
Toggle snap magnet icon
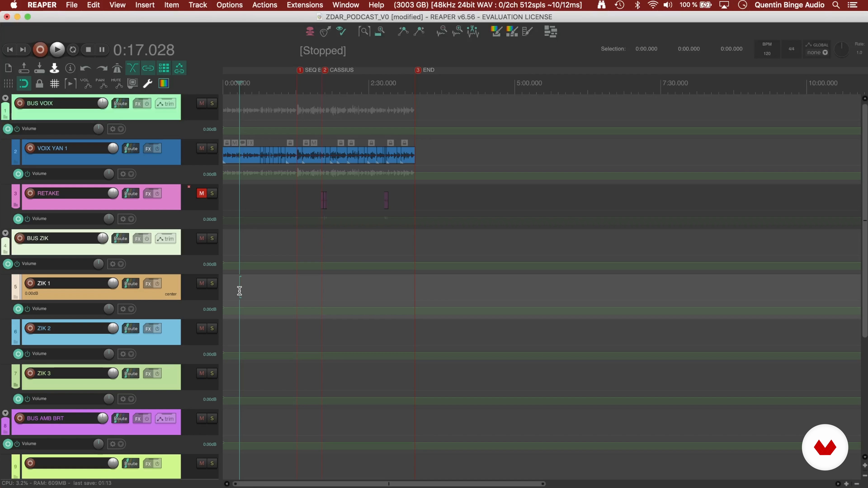click(x=24, y=84)
